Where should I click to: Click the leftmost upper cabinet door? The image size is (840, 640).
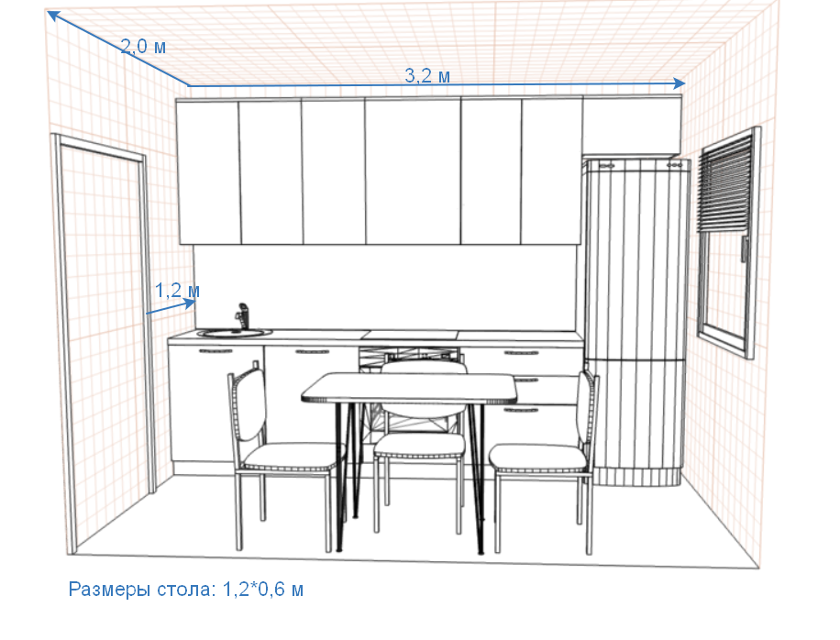[x=208, y=171]
